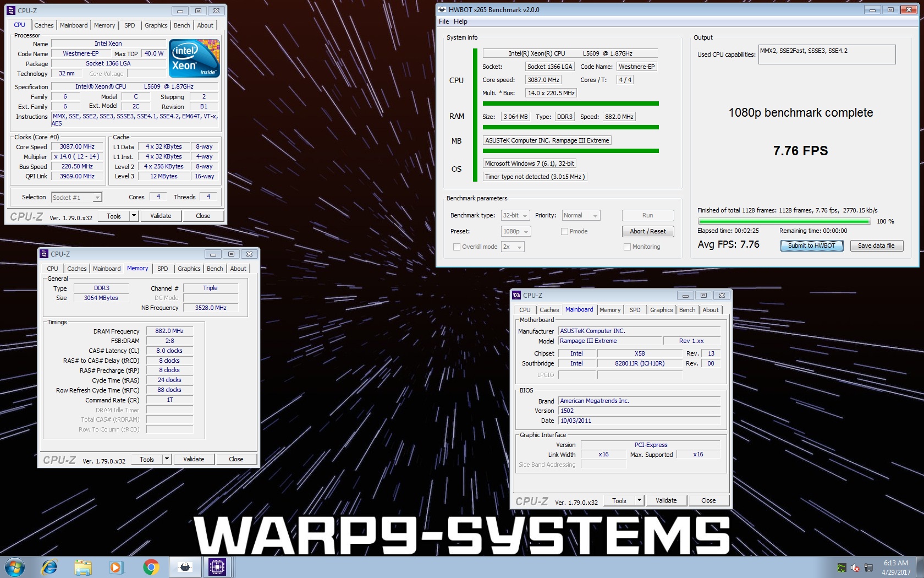Viewport: 924px width, 578px height.
Task: Open About tab in Mainboard window
Action: coord(711,310)
